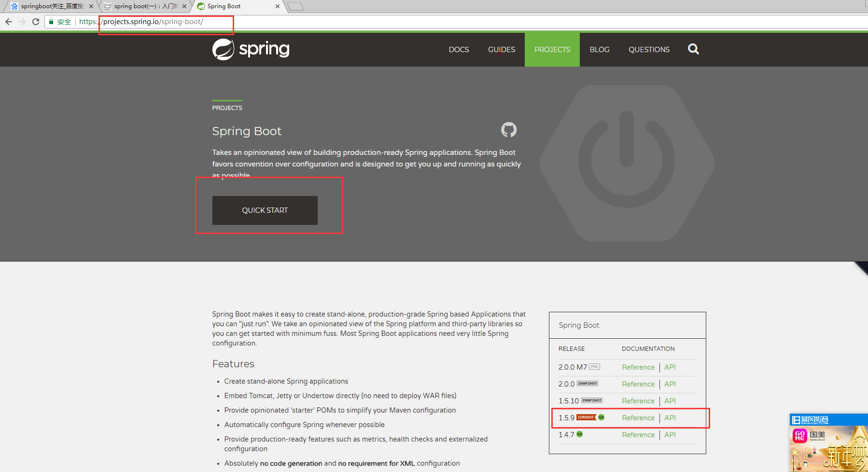
Task: Close the Spring Boot tab
Action: click(x=278, y=6)
